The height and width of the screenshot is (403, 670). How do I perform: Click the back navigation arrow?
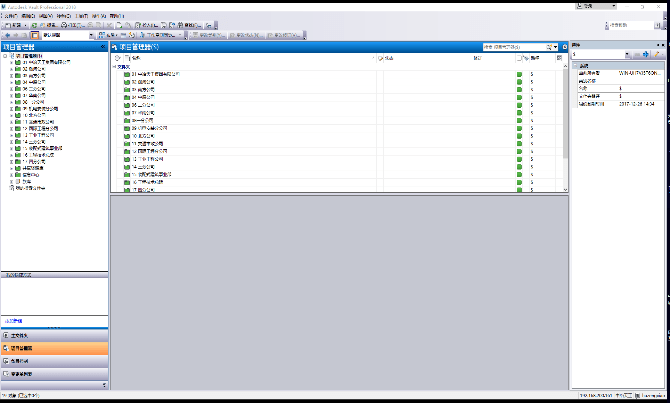click(8, 35)
